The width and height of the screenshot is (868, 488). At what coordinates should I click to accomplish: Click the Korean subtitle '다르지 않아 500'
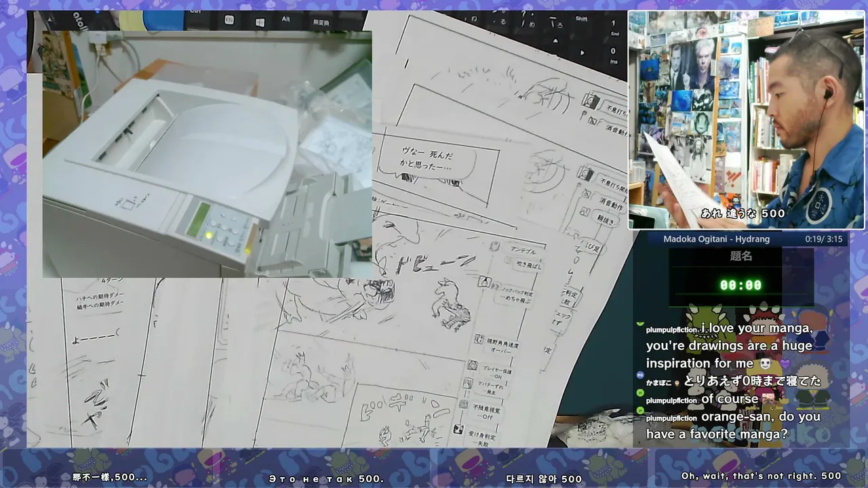[x=544, y=478]
